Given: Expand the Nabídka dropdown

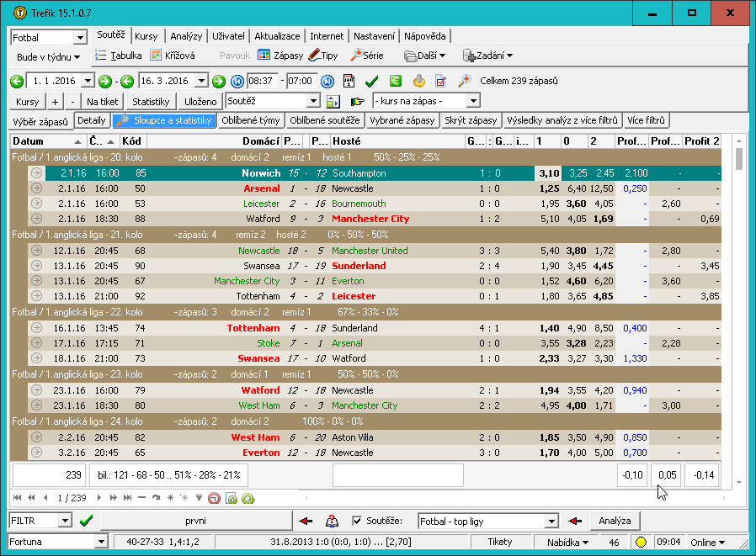Looking at the screenshot, I should click(x=567, y=542).
